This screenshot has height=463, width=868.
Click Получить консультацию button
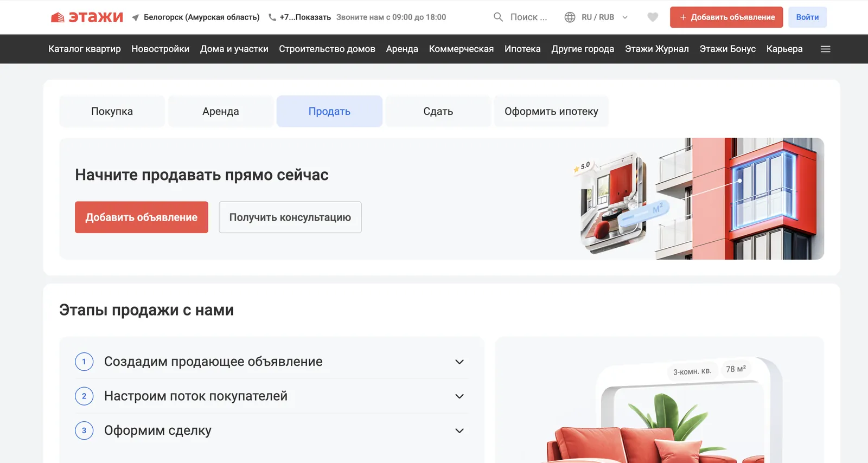point(290,217)
